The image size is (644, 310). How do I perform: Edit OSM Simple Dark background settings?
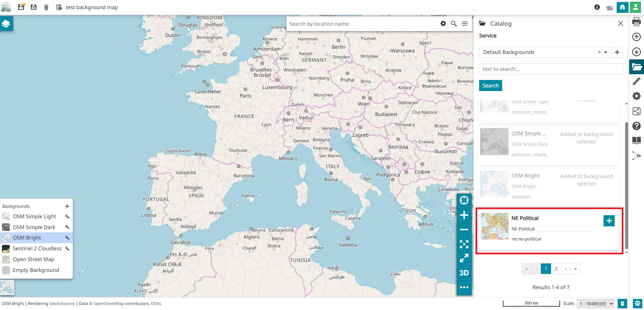67,227
